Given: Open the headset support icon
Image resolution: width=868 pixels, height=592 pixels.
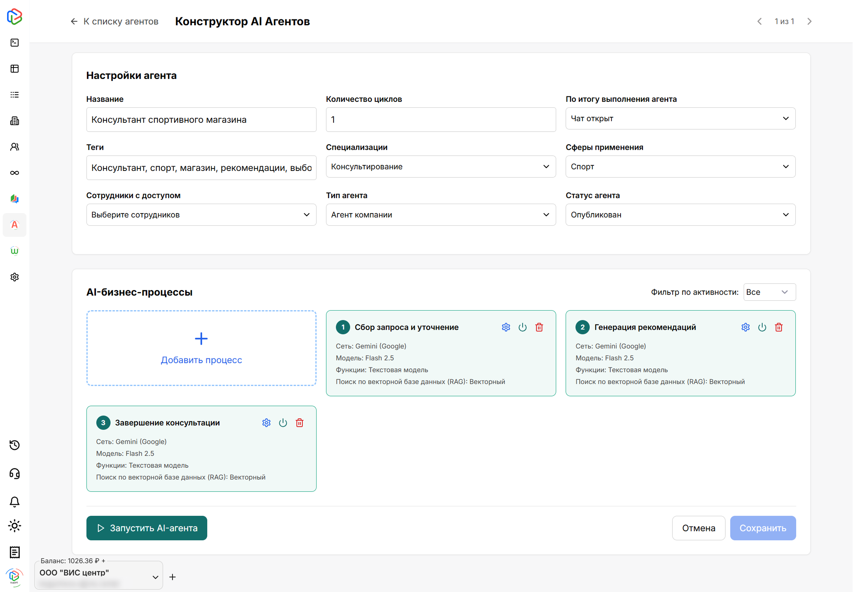Looking at the screenshot, I should tap(15, 473).
